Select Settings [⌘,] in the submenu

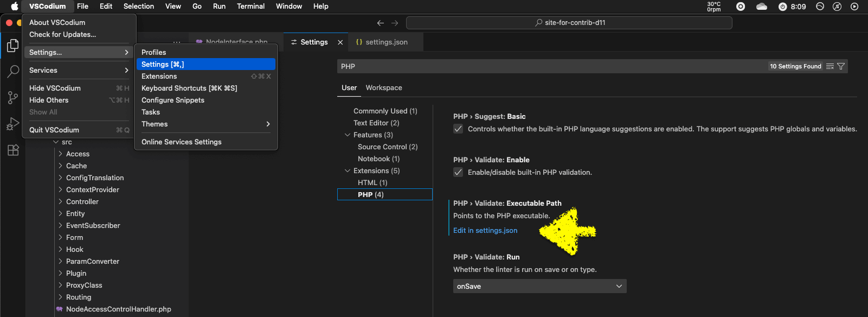[206, 64]
